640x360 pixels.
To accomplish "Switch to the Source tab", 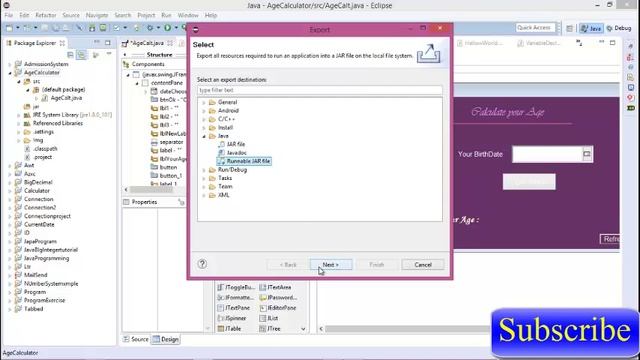I will (136, 339).
